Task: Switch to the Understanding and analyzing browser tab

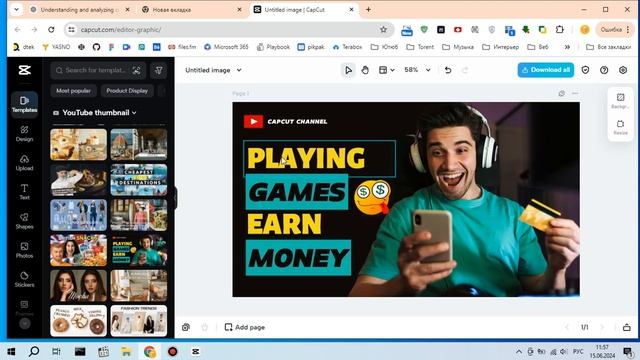Action: tap(80, 9)
